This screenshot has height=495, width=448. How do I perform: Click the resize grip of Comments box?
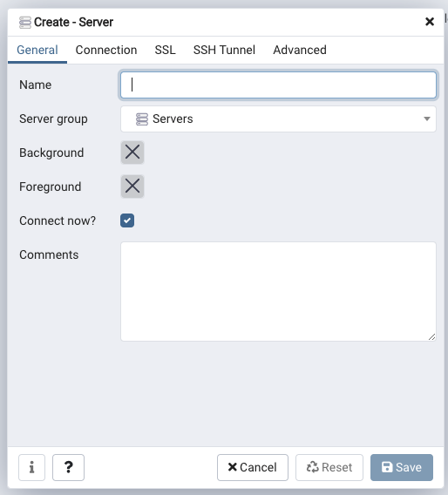point(431,337)
